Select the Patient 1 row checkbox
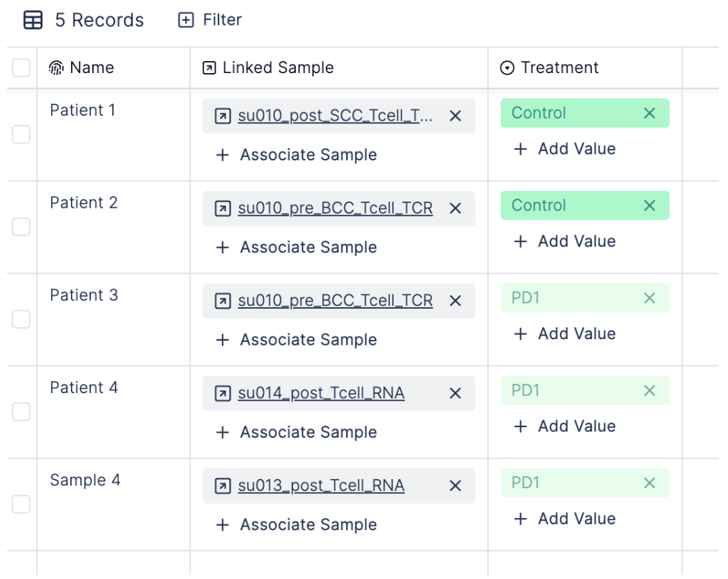Viewport: 728px width, 579px height. point(21,134)
